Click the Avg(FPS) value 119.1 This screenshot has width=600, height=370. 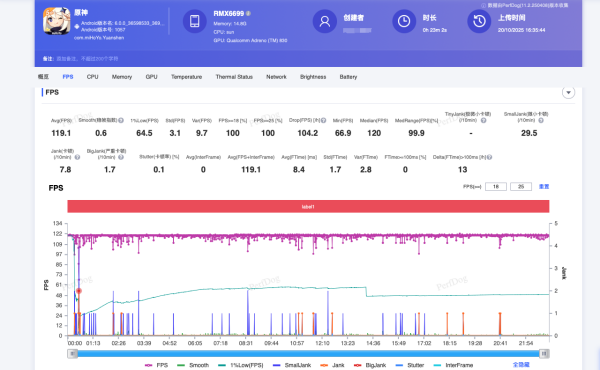[x=61, y=133]
